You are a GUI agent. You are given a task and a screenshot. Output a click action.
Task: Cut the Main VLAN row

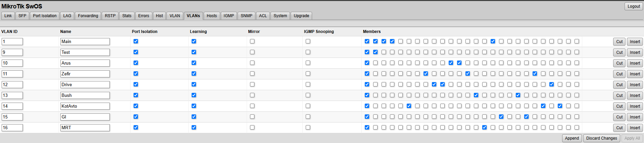coord(619,42)
